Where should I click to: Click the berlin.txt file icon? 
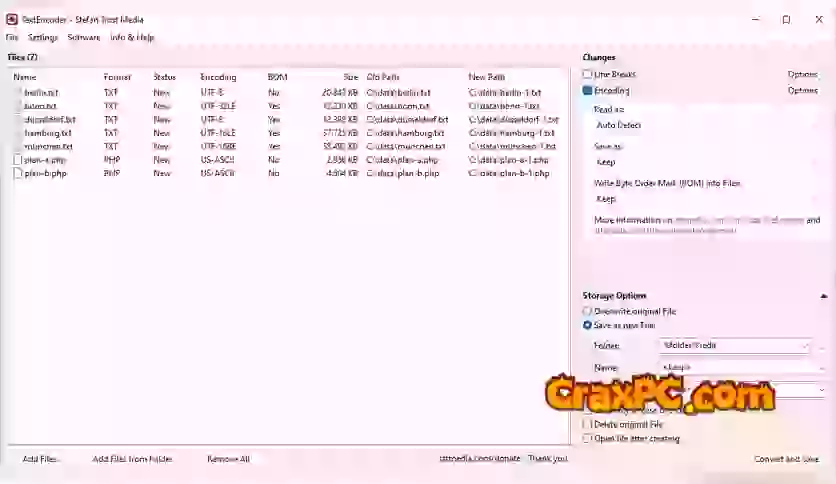(x=18, y=92)
